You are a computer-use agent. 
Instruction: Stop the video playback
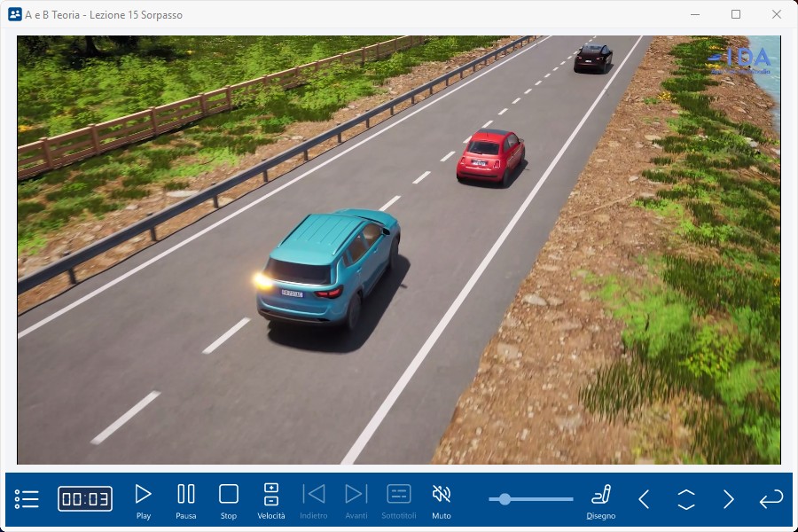pos(229,500)
